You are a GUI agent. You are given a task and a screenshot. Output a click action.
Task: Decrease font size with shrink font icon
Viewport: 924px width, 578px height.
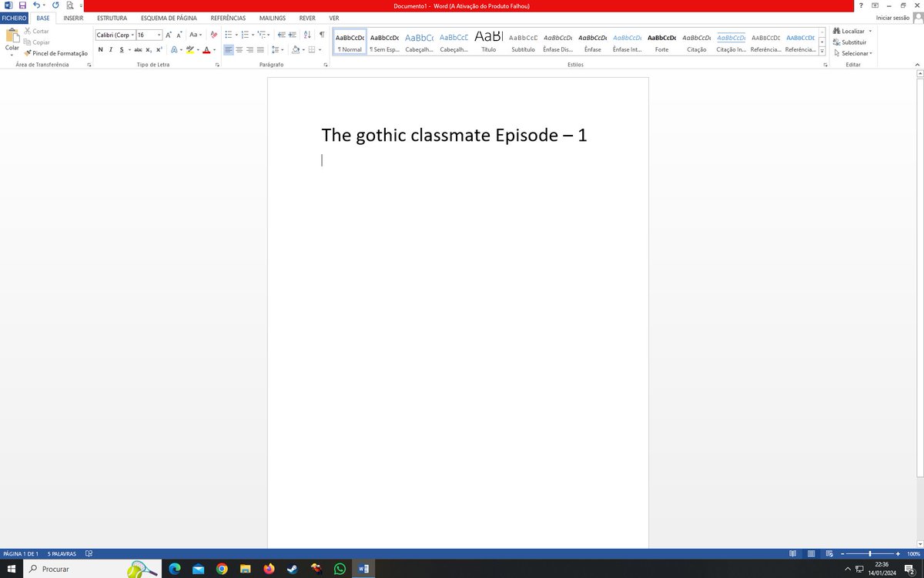pos(179,35)
